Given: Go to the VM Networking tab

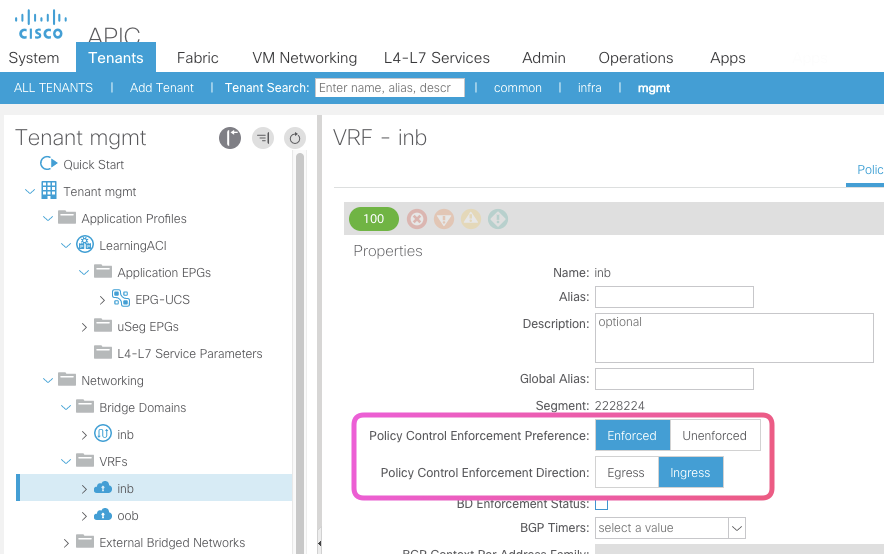Looking at the screenshot, I should coord(305,58).
